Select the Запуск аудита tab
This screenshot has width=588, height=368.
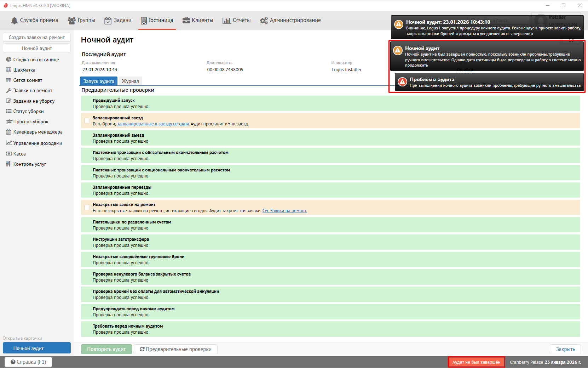[x=99, y=81]
